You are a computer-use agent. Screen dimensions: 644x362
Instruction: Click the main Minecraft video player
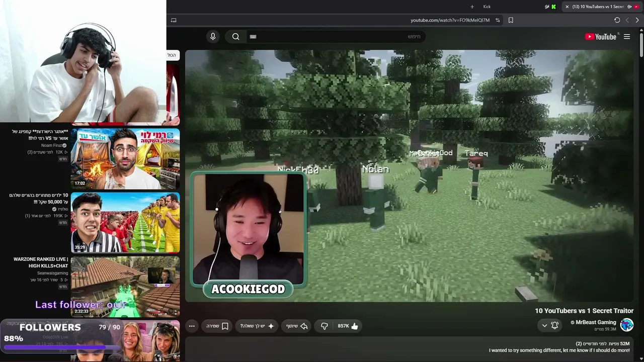click(x=409, y=176)
